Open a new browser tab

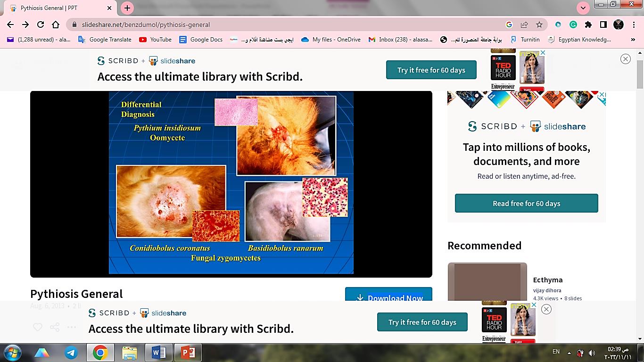coord(127,8)
